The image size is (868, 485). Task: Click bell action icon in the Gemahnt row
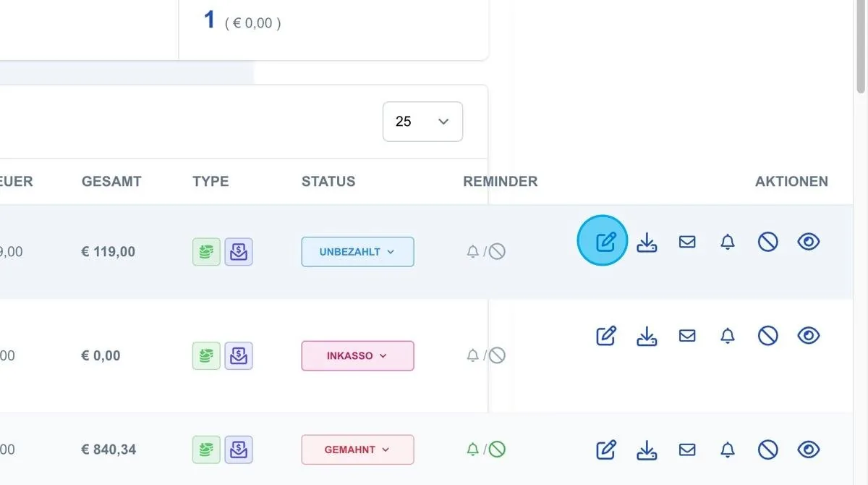click(728, 450)
